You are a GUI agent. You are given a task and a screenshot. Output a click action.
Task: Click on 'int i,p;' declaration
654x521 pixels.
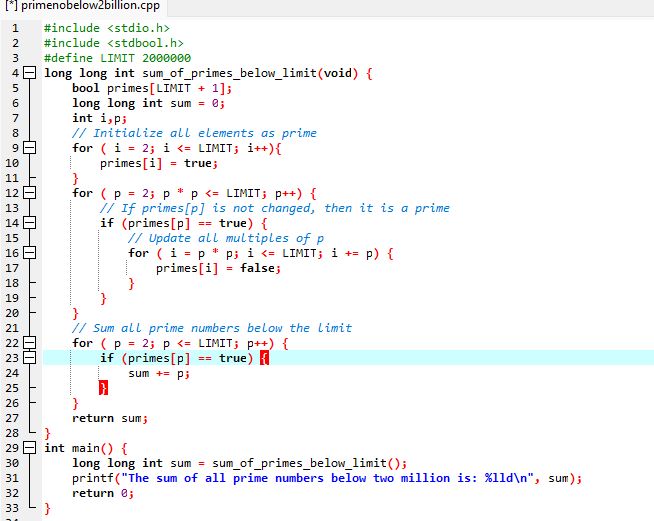click(x=99, y=118)
